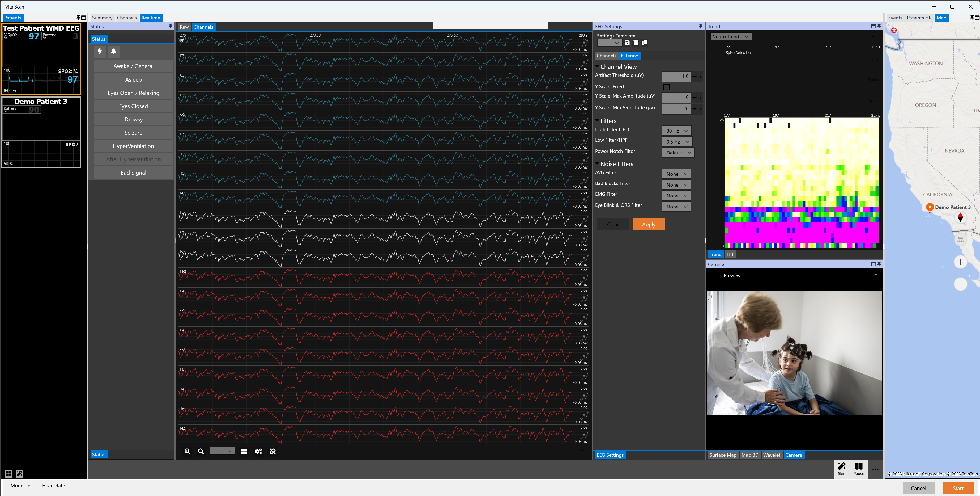This screenshot has height=496, width=980.
Task: Click the four-square grid layout icon below channels
Action: (244, 451)
